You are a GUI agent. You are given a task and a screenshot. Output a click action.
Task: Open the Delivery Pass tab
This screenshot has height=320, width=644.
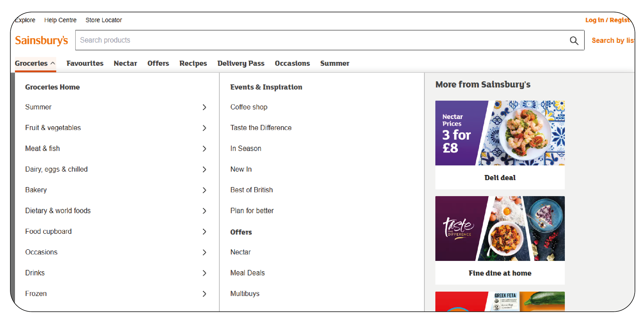241,63
